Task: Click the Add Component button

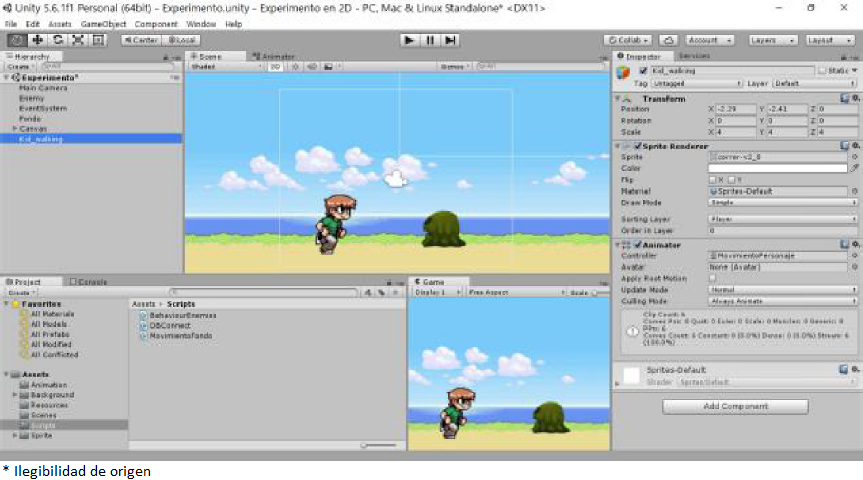Action: pyautogui.click(x=735, y=407)
